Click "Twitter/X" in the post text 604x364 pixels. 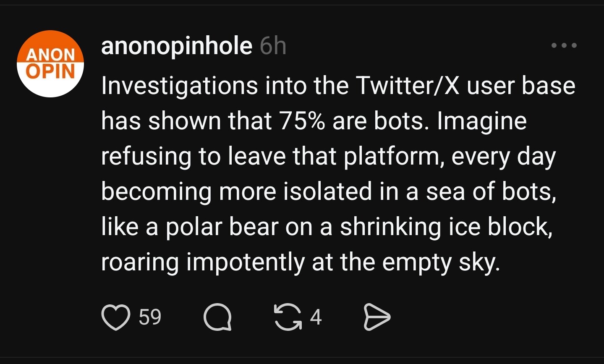coord(408,86)
